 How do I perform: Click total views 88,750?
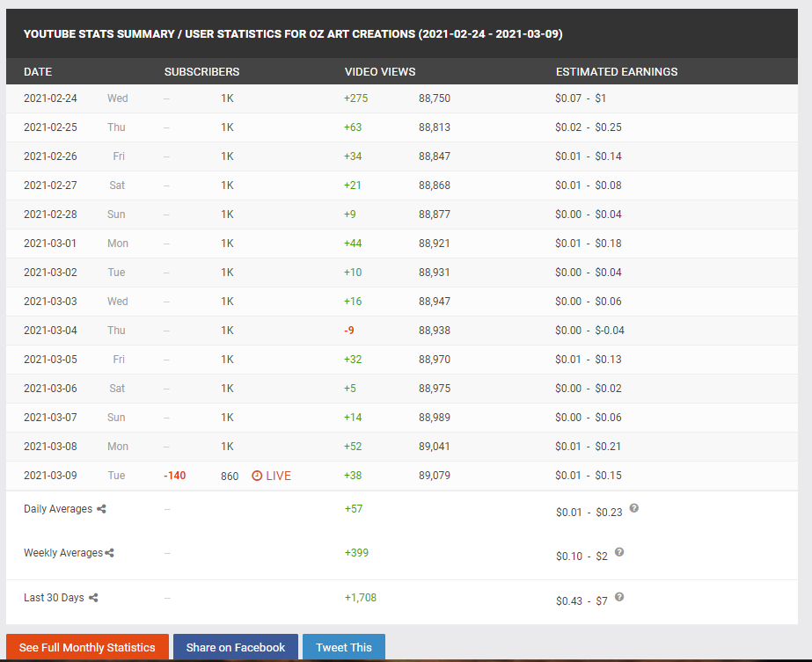tap(435, 98)
